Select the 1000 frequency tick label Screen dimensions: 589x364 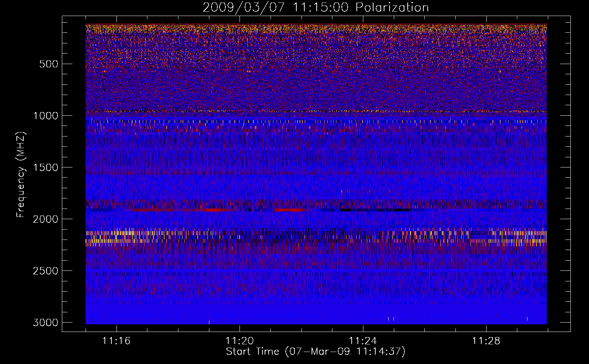tap(46, 116)
